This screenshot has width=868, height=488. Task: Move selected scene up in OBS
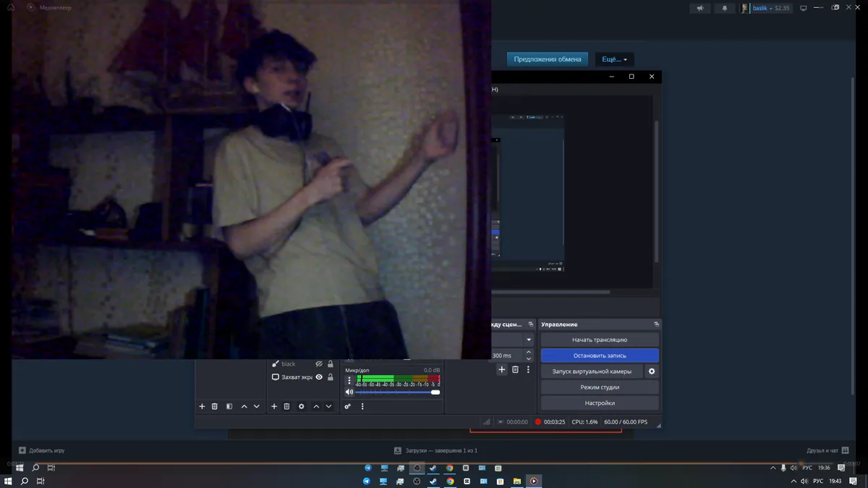244,406
